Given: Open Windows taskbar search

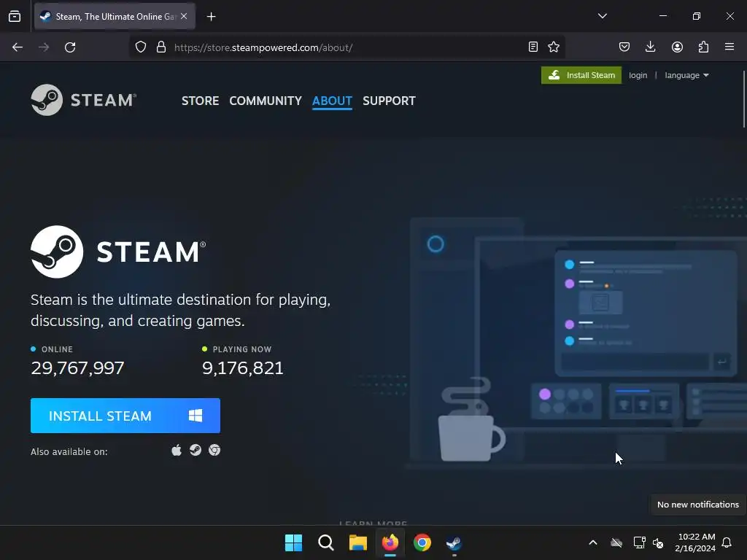Looking at the screenshot, I should [326, 542].
